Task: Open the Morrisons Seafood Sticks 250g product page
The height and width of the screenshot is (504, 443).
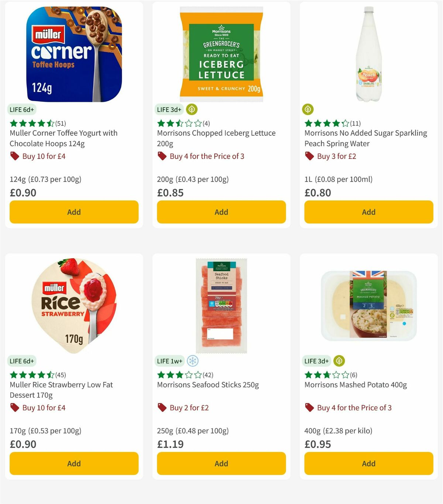Action: click(x=207, y=384)
